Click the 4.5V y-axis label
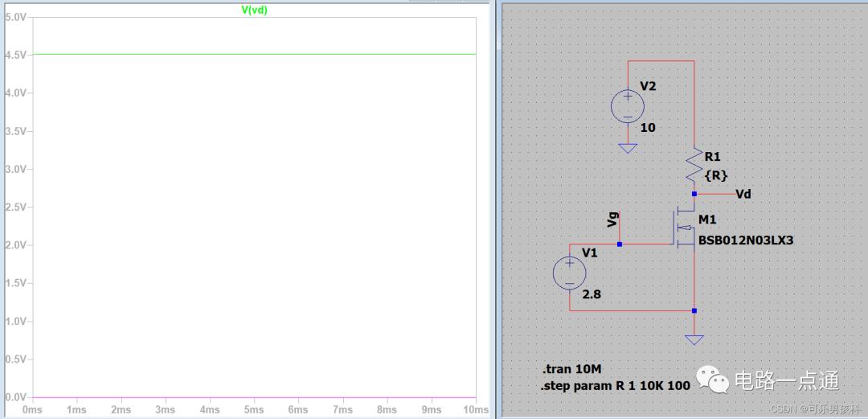 15,55
